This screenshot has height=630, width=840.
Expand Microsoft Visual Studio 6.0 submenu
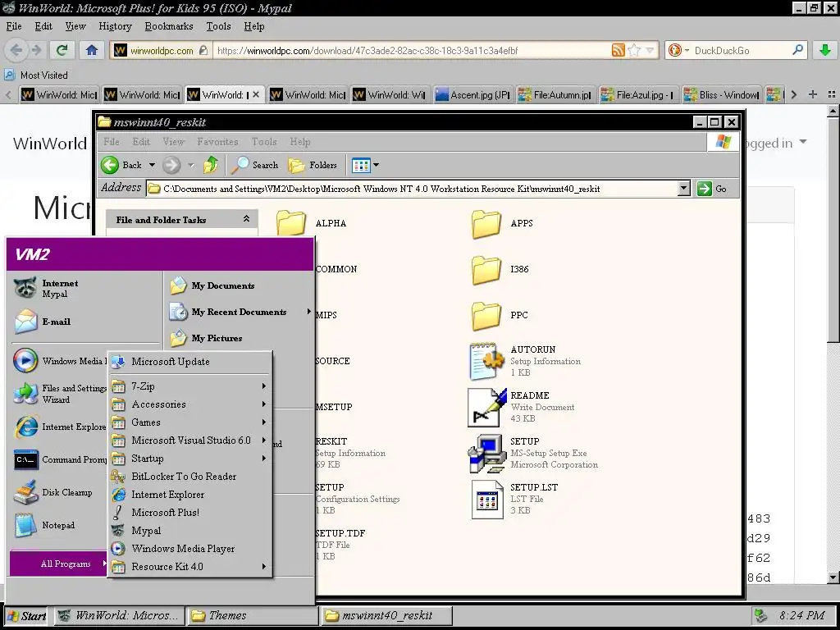(189, 441)
